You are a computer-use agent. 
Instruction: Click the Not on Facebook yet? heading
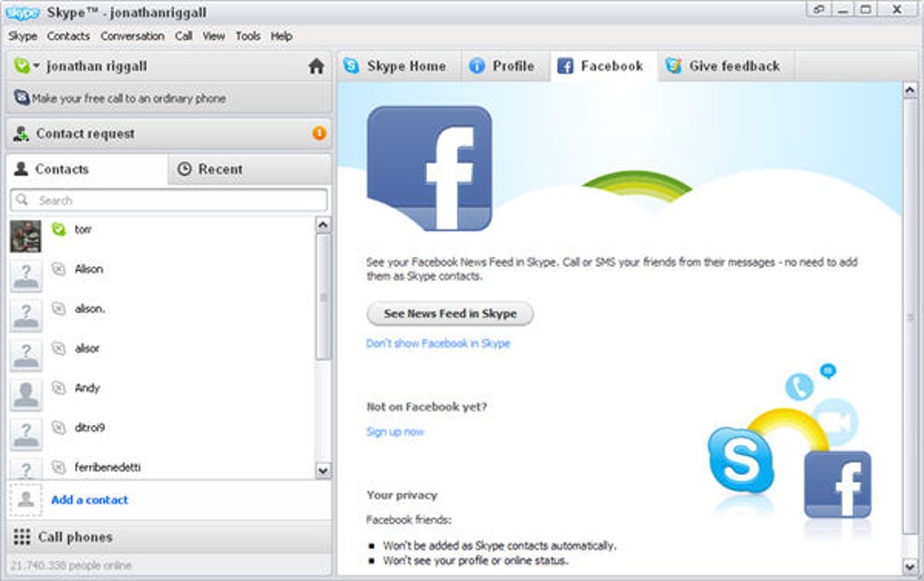pos(427,406)
